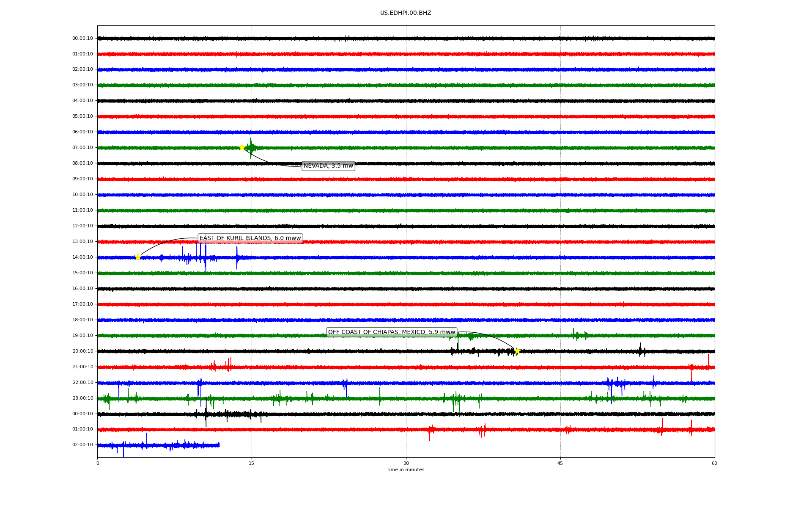
Task: Click the x-axis tick label 30
Action: tap(406, 463)
